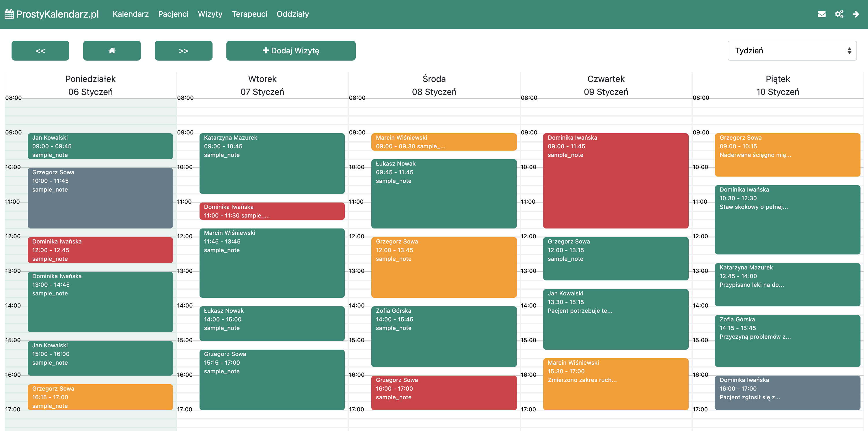This screenshot has width=868, height=431.
Task: Open Zofia Górska's 14:15 Friday appointment
Action: click(787, 341)
